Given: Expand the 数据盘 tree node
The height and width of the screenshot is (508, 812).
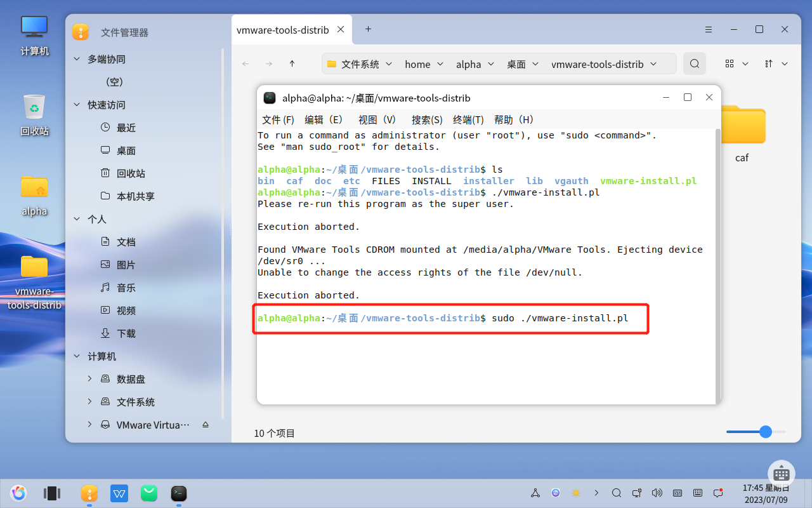Looking at the screenshot, I should pos(89,379).
